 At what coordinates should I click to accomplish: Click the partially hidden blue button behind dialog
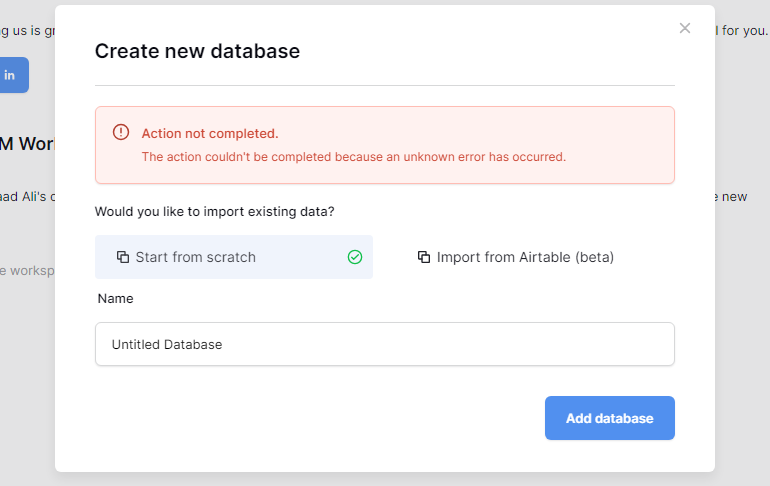[x=14, y=75]
